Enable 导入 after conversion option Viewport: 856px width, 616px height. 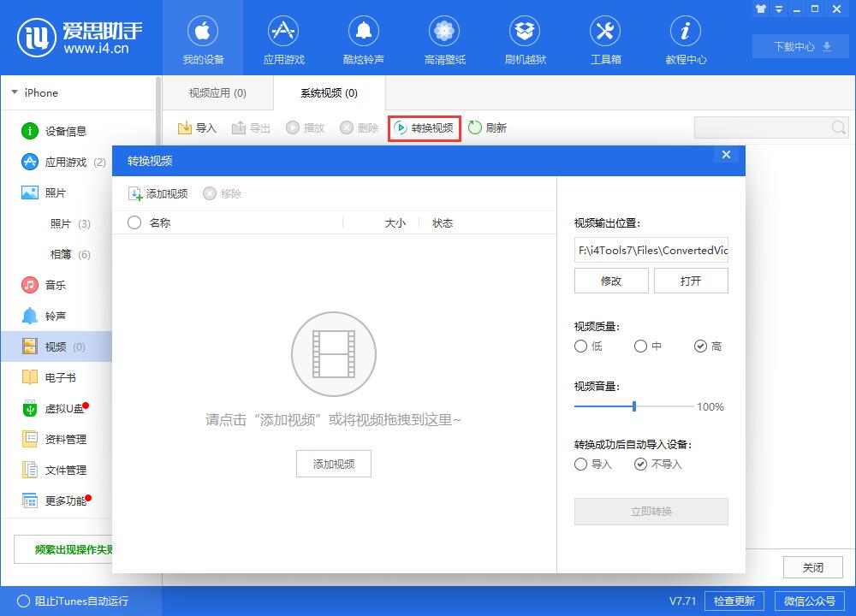[580, 464]
